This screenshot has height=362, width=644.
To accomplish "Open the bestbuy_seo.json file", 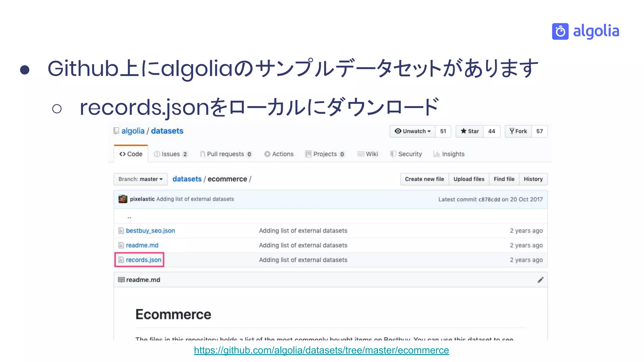I will [x=150, y=231].
